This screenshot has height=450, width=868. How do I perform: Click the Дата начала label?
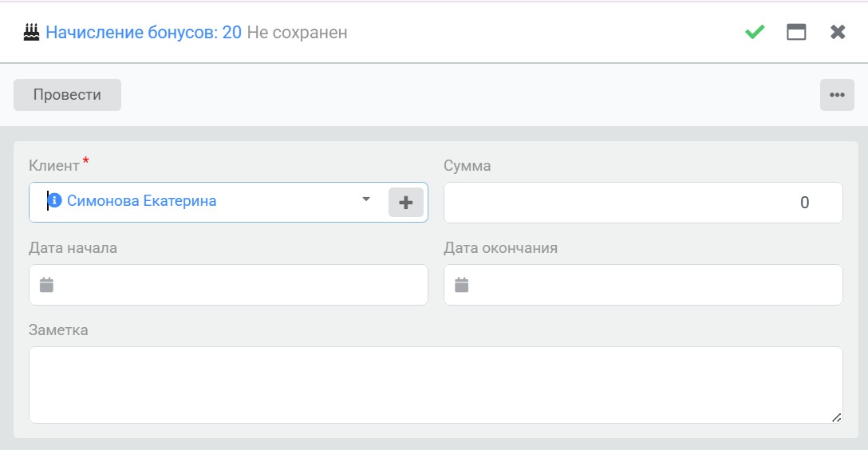pyautogui.click(x=73, y=247)
